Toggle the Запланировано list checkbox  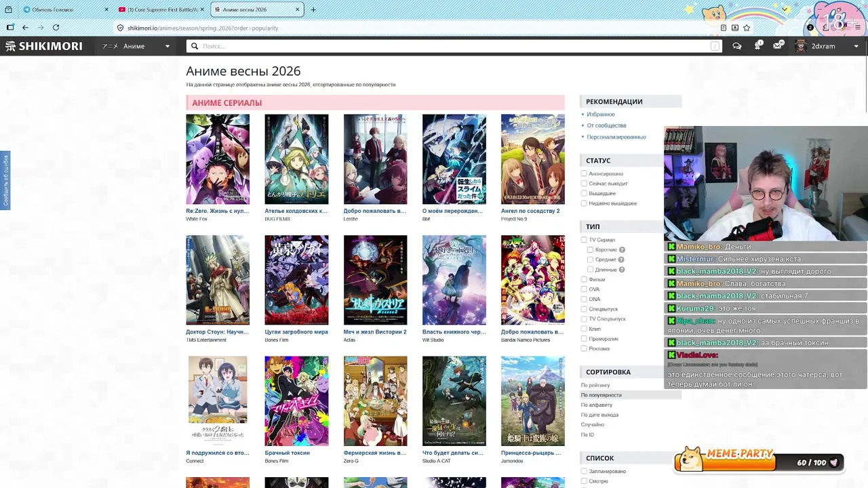[584, 471]
